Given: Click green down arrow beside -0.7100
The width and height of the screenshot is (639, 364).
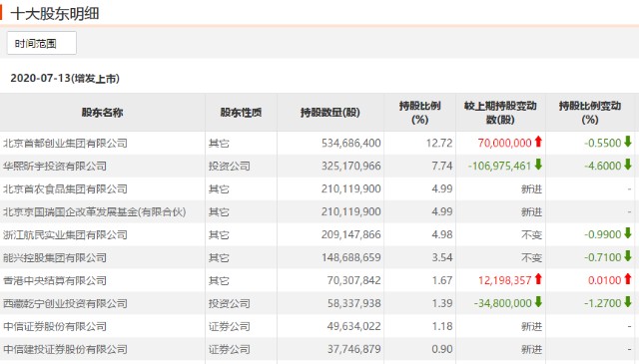Looking at the screenshot, I should [x=628, y=256].
